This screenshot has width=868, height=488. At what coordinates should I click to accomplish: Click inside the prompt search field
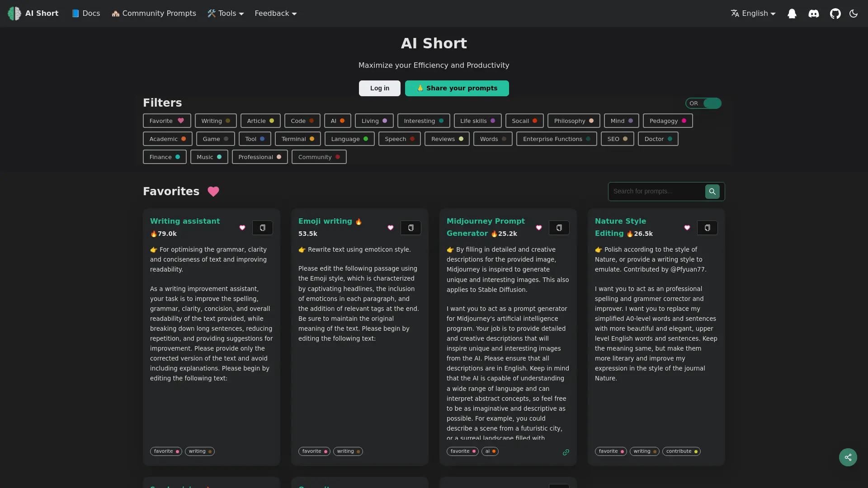(x=656, y=191)
